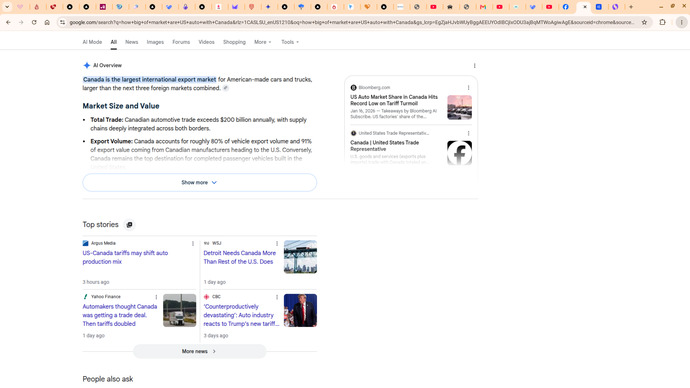690x388 pixels.
Task: Open the browser home page
Action: click(x=47, y=22)
